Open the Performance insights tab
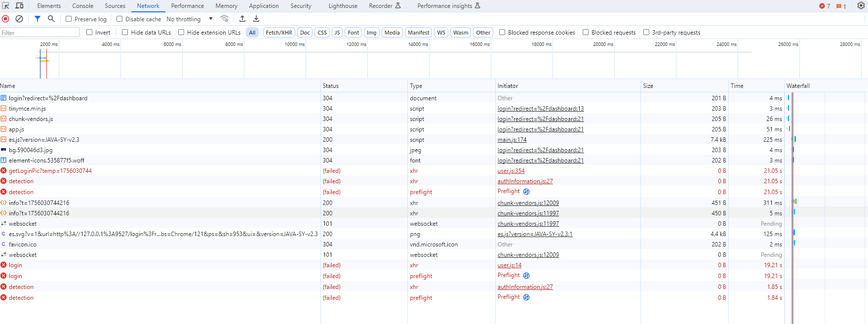This screenshot has height=324, width=868. [448, 6]
